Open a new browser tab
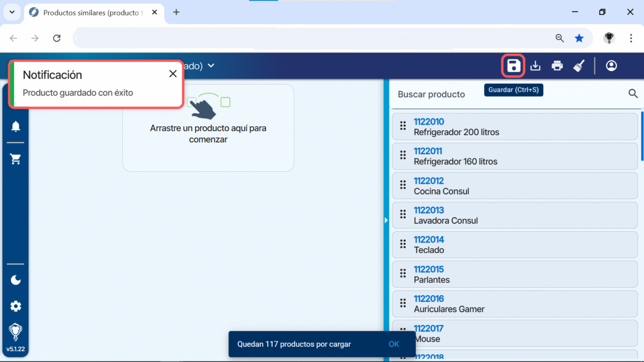Viewport: 644px width, 362px height. click(176, 12)
